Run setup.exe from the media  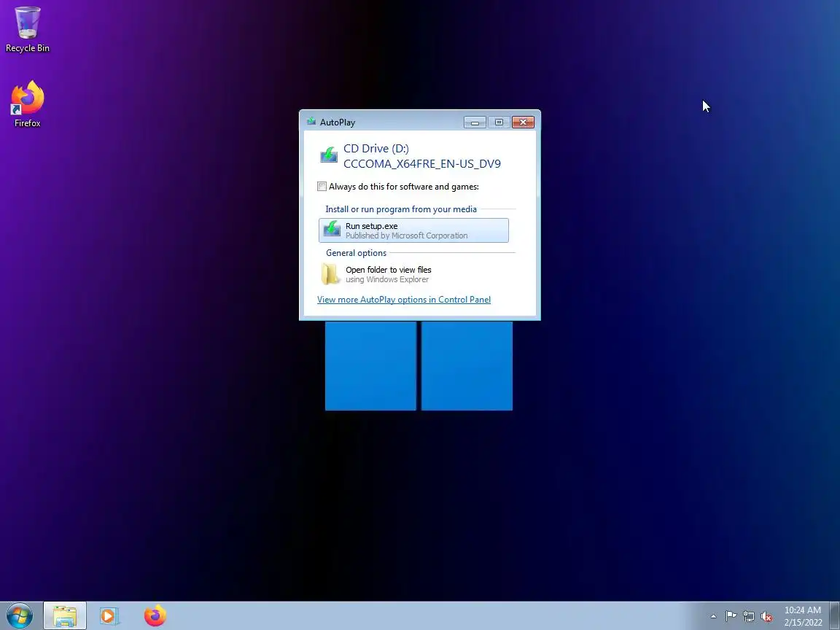point(413,230)
